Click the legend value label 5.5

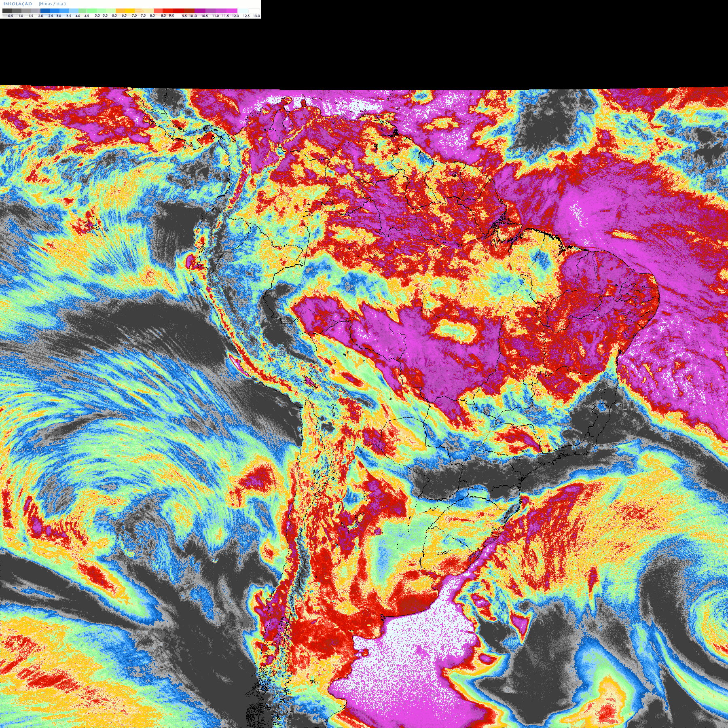[x=105, y=15]
